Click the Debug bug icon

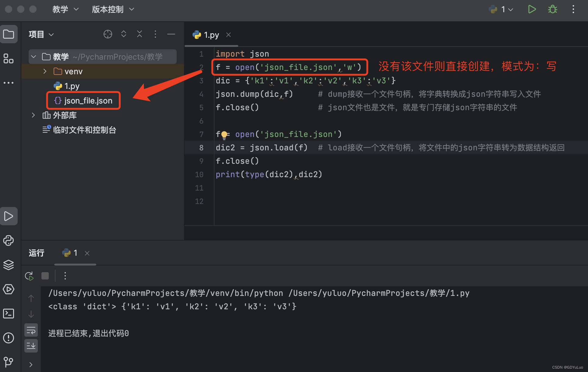[x=552, y=9]
